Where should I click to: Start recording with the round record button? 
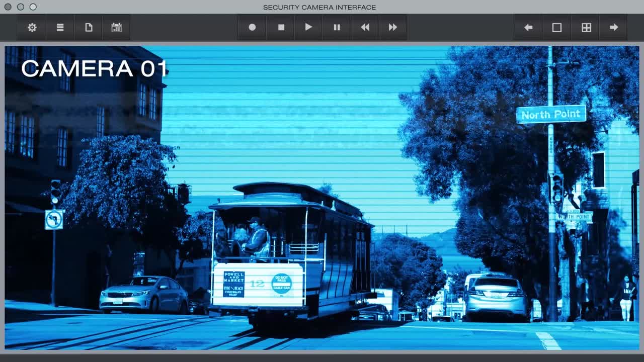(252, 28)
